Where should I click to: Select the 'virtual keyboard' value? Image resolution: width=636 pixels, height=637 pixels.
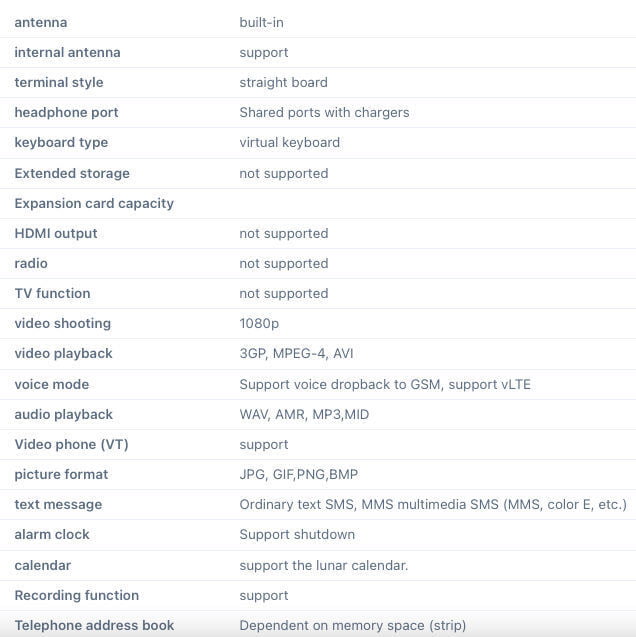[289, 142]
